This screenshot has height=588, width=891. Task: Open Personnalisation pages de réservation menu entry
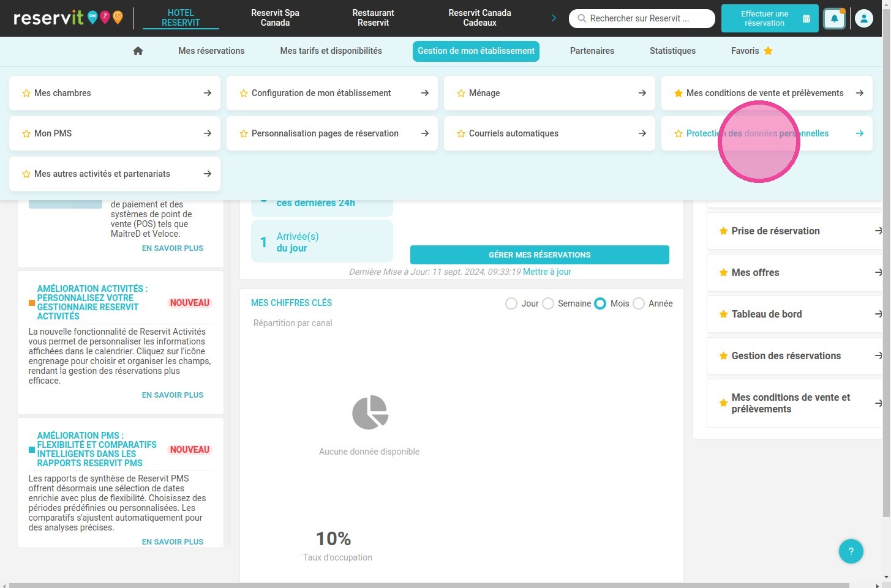pyautogui.click(x=332, y=133)
